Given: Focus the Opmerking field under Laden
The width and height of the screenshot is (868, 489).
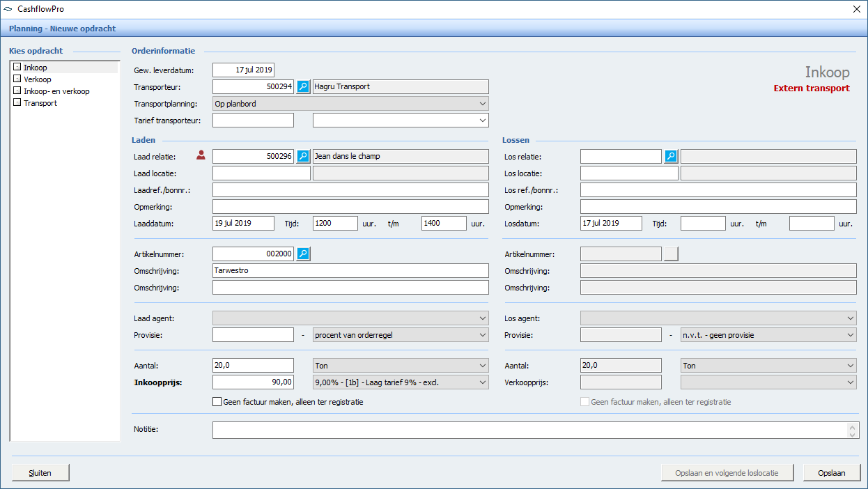Looking at the screenshot, I should (350, 207).
